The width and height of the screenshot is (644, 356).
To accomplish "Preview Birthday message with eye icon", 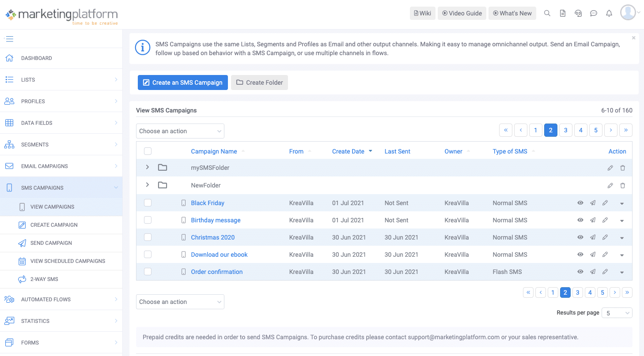I will click(580, 220).
